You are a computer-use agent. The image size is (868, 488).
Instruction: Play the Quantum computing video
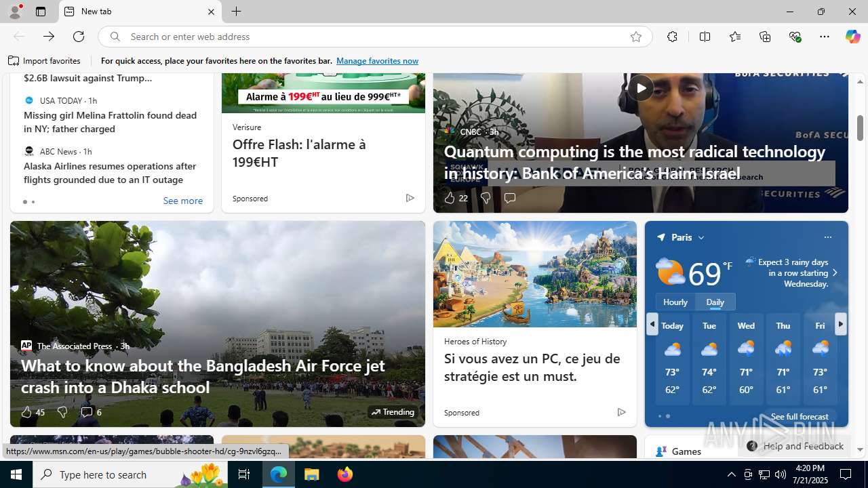[x=640, y=87]
